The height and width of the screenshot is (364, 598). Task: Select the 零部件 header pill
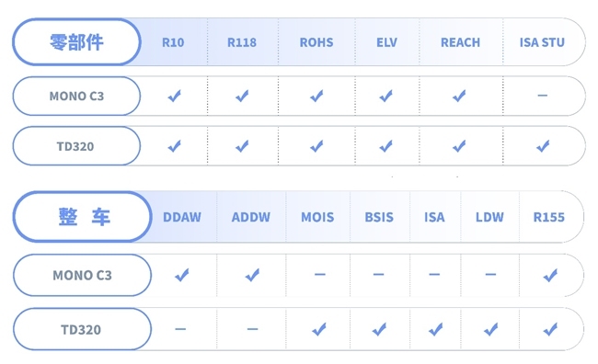point(76,42)
